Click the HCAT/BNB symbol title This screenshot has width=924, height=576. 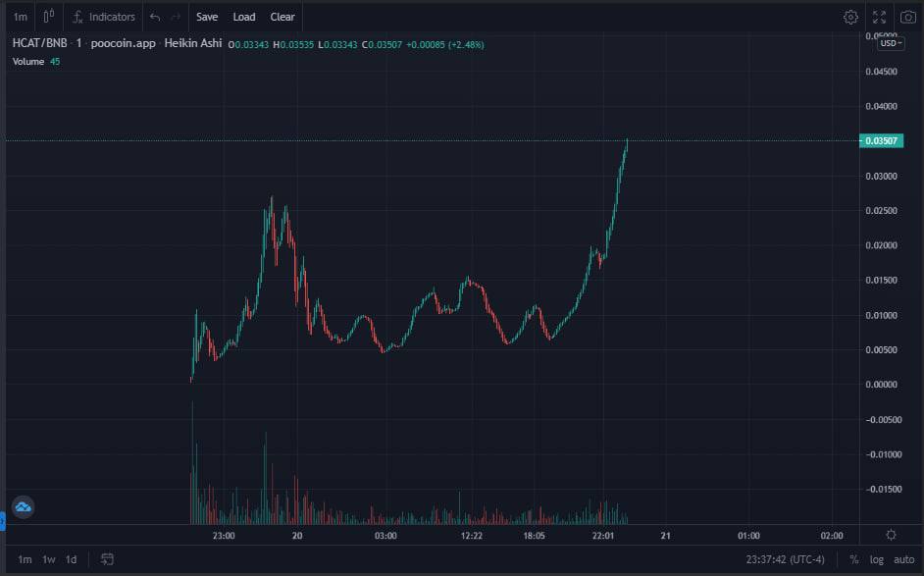point(39,43)
